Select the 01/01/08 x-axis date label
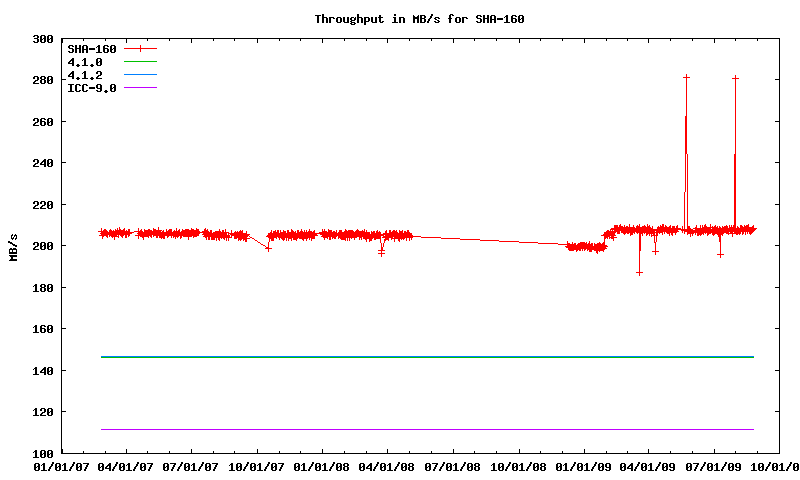 pyautogui.click(x=322, y=466)
